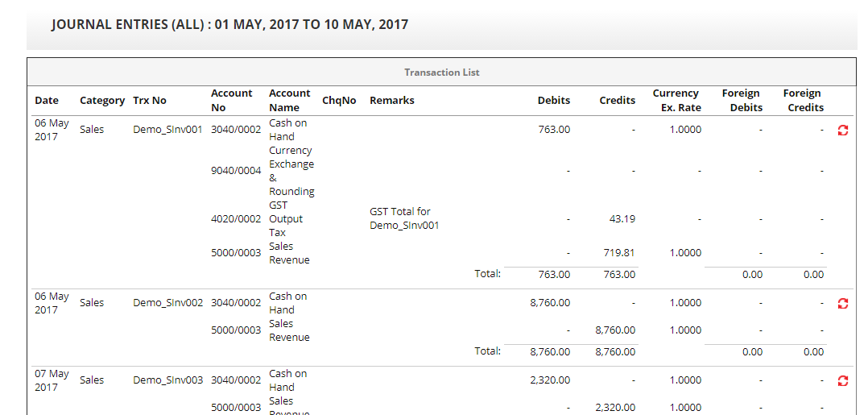Open transaction Demo_SInv003
868x415 pixels.
(x=167, y=380)
